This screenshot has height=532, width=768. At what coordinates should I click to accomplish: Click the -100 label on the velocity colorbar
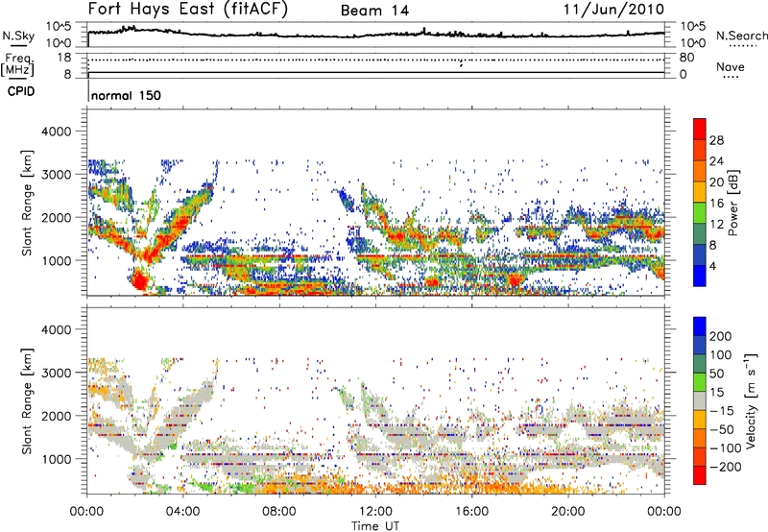pos(725,447)
